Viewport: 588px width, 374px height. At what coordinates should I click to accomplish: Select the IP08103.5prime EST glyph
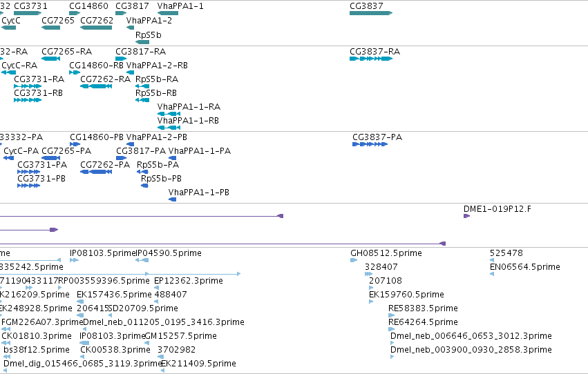74,261
